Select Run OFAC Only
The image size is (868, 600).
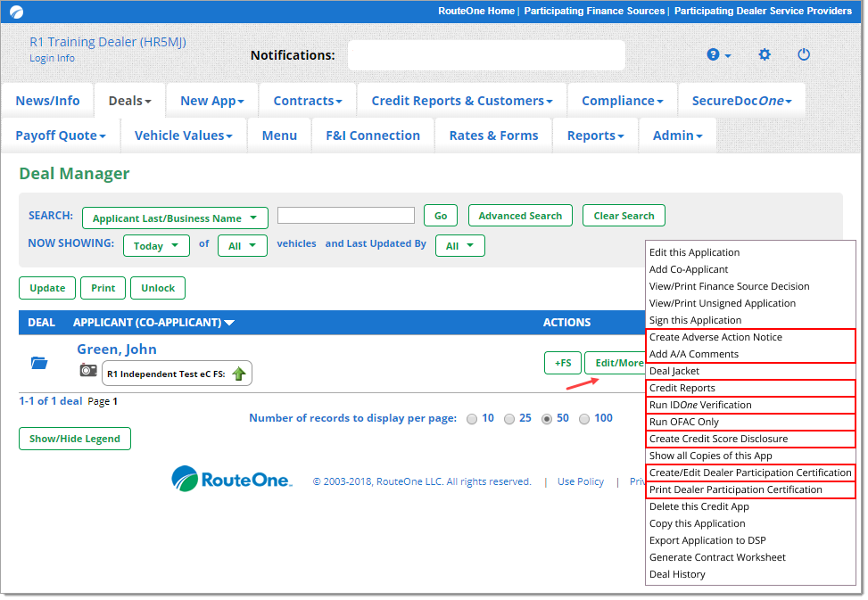pyautogui.click(x=683, y=422)
